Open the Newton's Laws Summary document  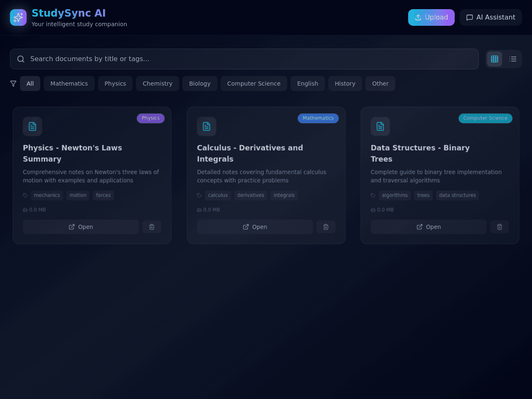(x=81, y=227)
